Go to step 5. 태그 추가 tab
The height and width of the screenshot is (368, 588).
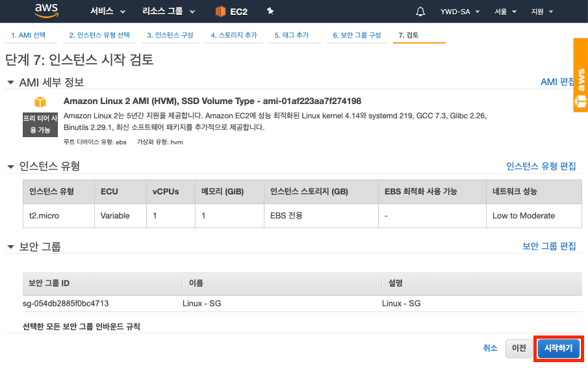point(291,35)
